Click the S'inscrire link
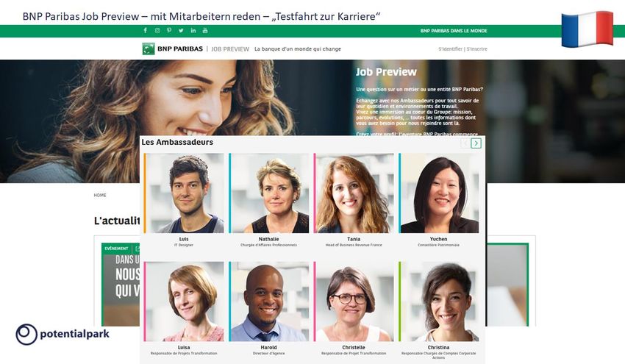Screen dimensions: 625x364 click(x=477, y=49)
